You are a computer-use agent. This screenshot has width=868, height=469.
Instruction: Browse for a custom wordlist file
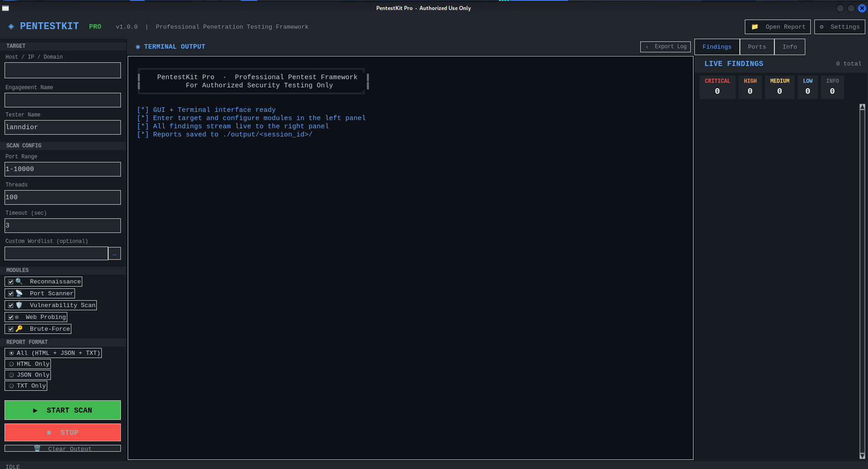(x=115, y=254)
